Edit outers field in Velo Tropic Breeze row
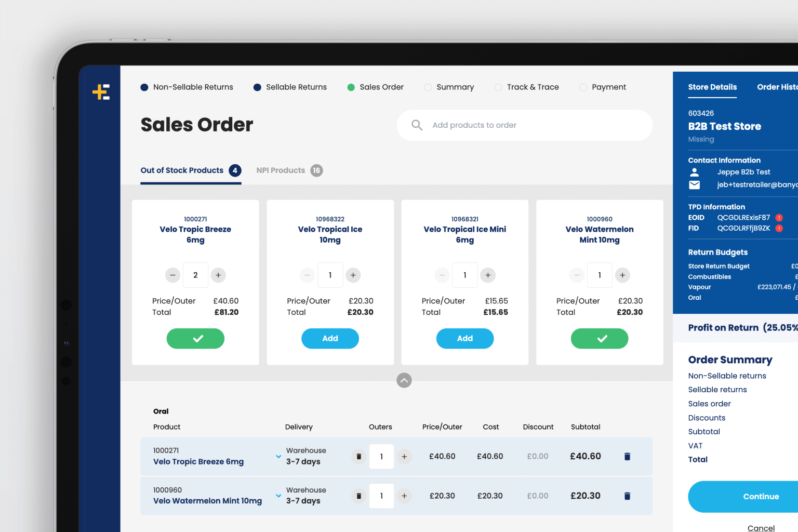798x532 pixels. click(x=381, y=457)
